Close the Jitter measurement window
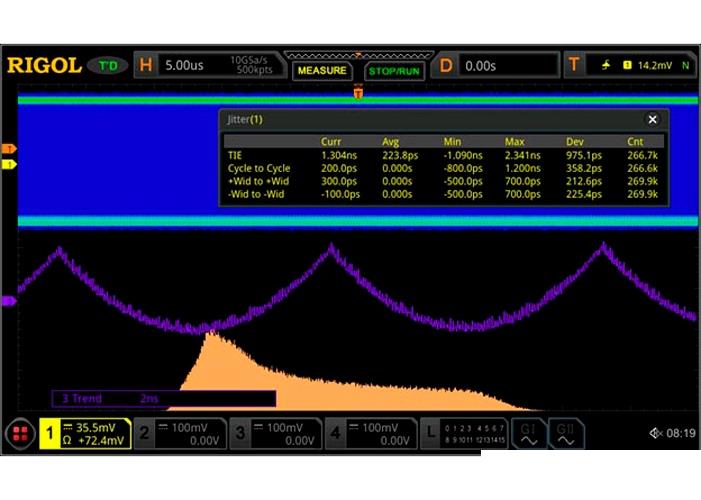Screen dimensions: 701x500 (x=652, y=119)
